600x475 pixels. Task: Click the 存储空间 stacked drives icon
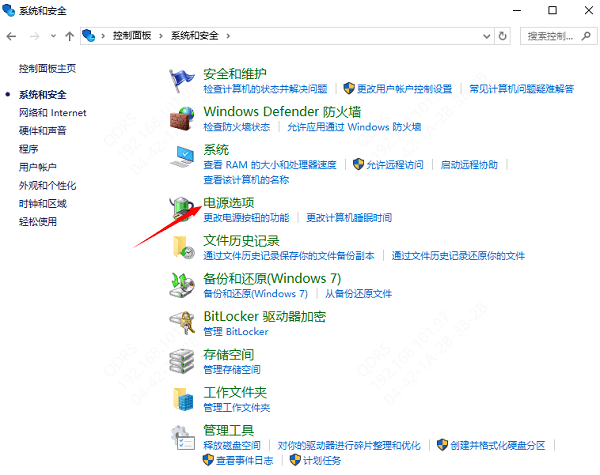(x=182, y=361)
